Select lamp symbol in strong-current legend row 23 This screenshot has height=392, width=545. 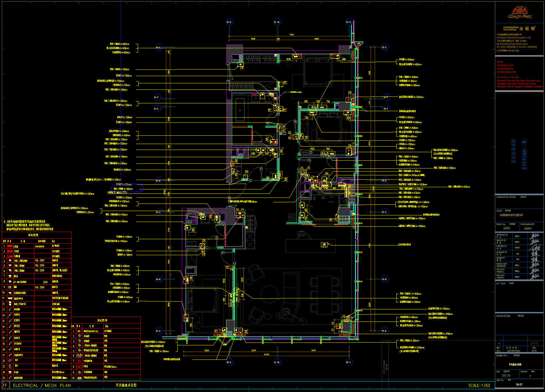[x=10, y=366]
